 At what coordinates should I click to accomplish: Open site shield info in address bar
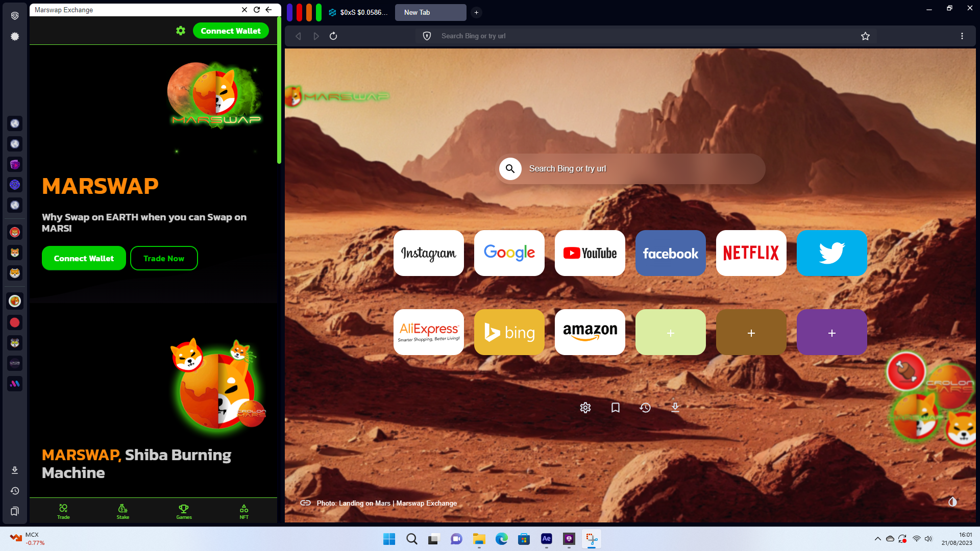tap(427, 36)
